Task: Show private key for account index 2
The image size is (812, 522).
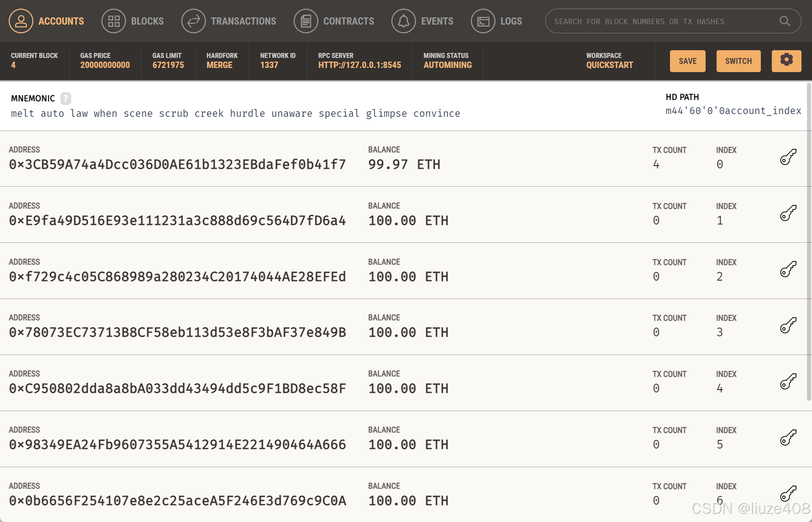Action: click(788, 269)
